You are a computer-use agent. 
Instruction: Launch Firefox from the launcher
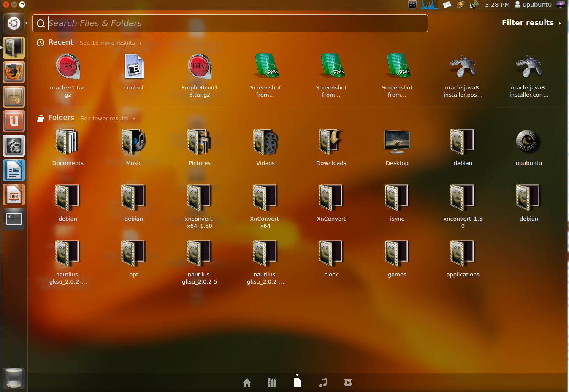[x=14, y=72]
